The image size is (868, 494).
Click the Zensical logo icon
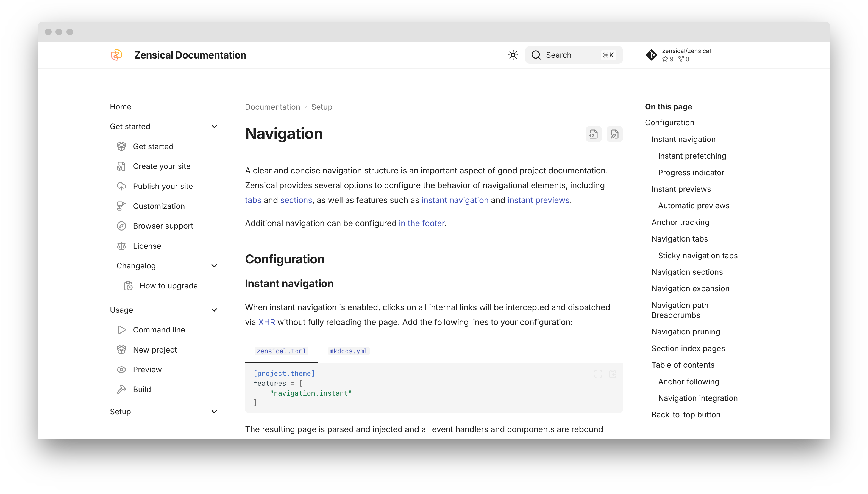click(x=116, y=55)
